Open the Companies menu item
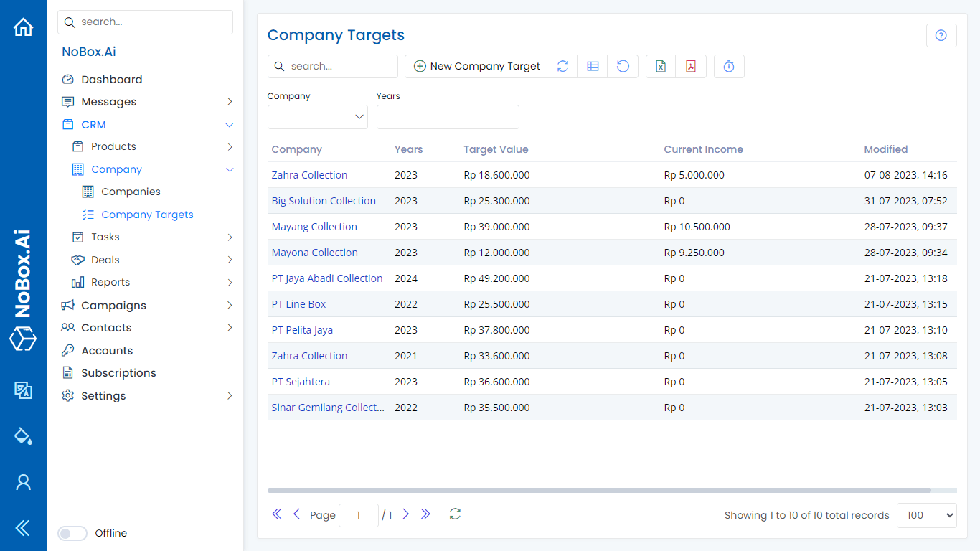This screenshot has height=551, width=980. [131, 192]
